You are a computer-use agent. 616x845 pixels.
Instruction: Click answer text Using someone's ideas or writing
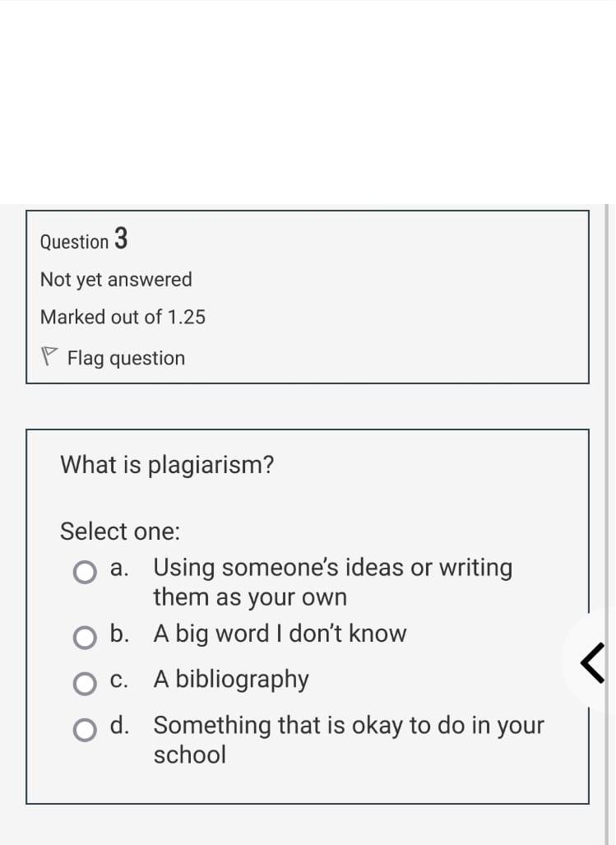(331, 567)
